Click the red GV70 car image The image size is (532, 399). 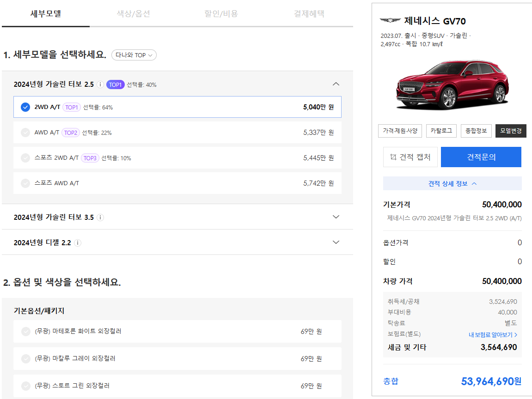(452, 85)
